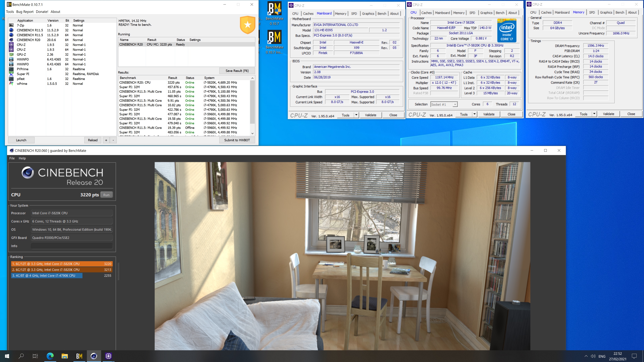Screen dimensions: 644x362
Task: Select CINEBENCH R20 row in Running list
Action: point(186,44)
